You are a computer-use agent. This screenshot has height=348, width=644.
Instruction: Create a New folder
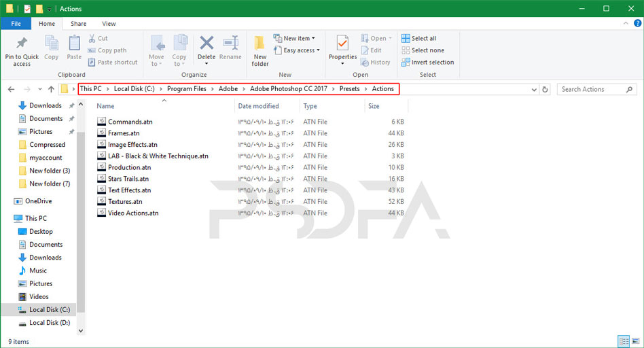[x=260, y=51]
